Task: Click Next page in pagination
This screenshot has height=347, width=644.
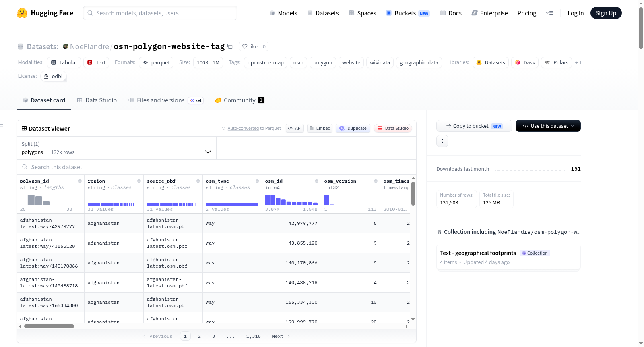Action: coord(281,336)
